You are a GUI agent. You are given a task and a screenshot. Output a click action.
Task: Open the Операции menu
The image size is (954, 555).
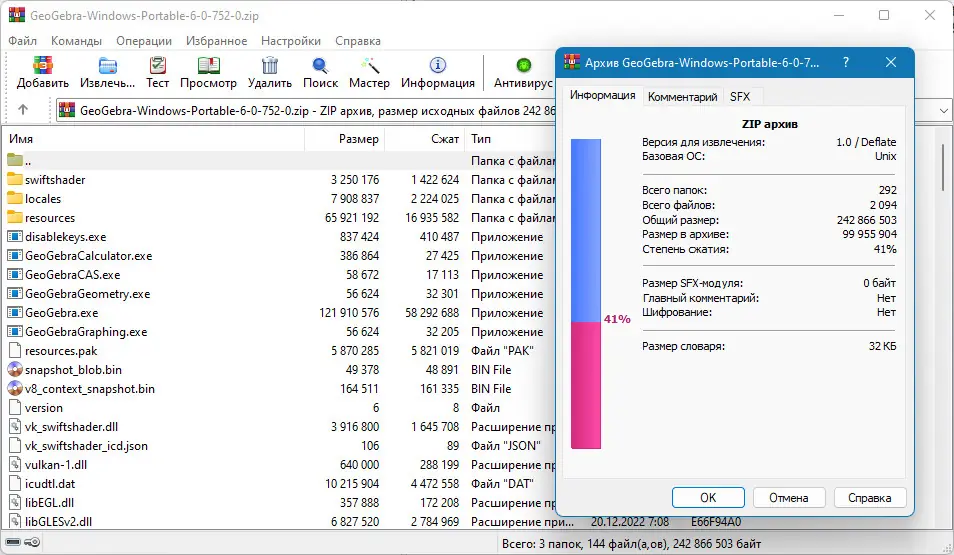pos(144,41)
